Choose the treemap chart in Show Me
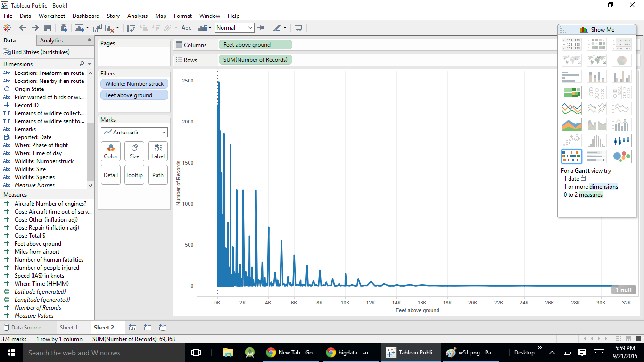The width and height of the screenshot is (644, 362). point(571,92)
